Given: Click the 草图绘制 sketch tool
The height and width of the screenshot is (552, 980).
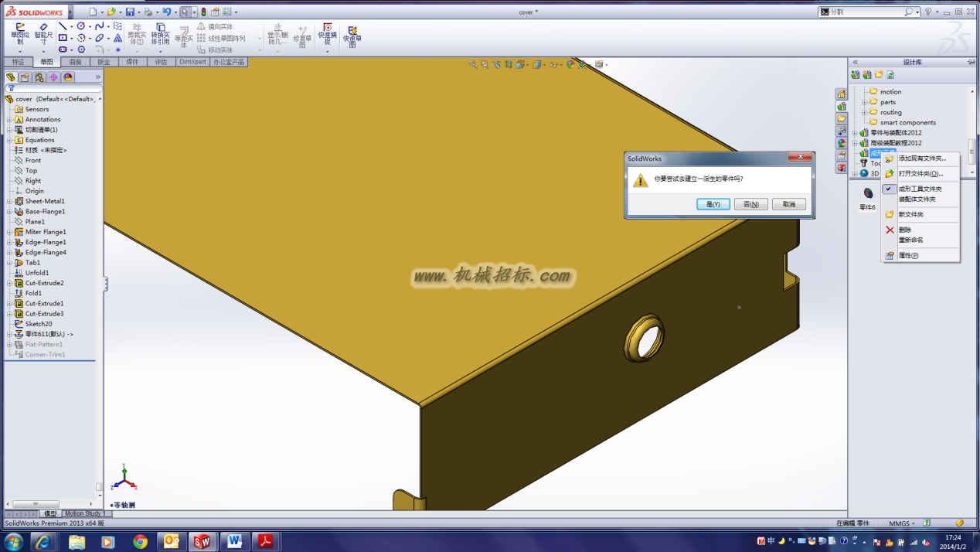Looking at the screenshot, I should point(20,33).
